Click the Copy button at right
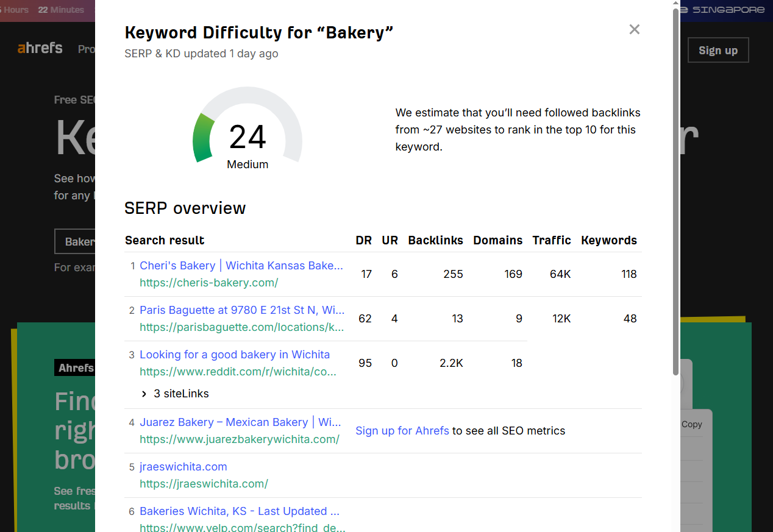 pyautogui.click(x=692, y=424)
